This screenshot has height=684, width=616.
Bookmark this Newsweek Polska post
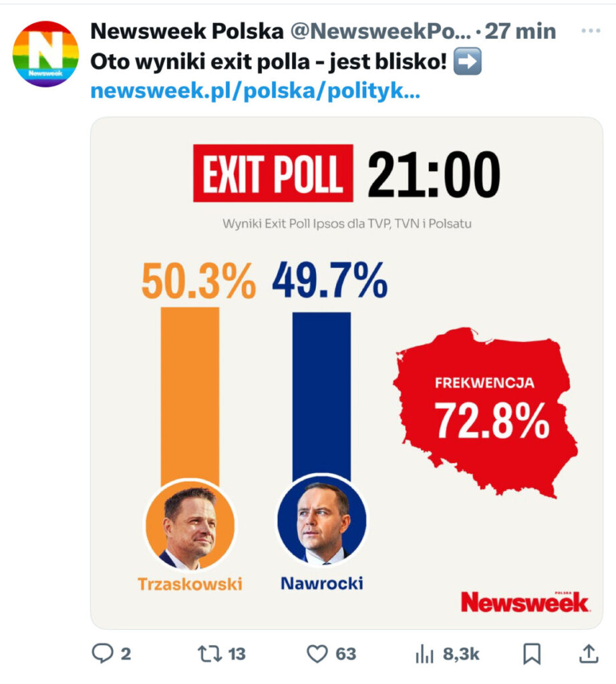(532, 654)
